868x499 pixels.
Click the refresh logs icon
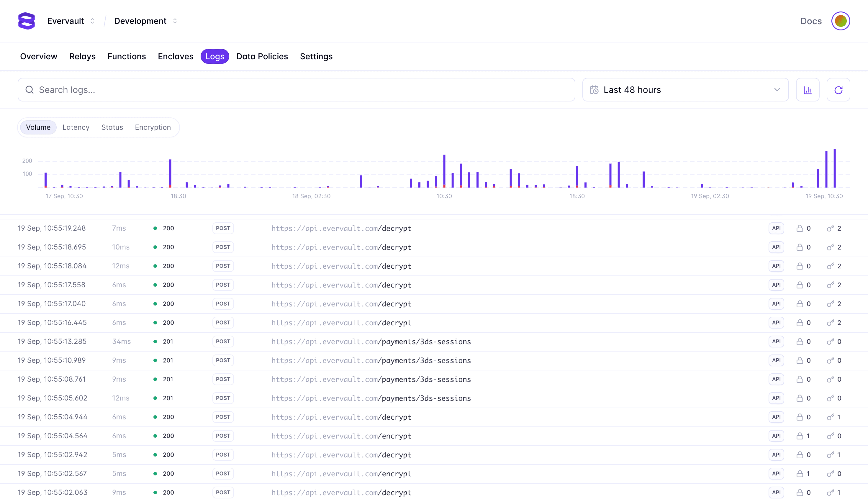tap(838, 90)
